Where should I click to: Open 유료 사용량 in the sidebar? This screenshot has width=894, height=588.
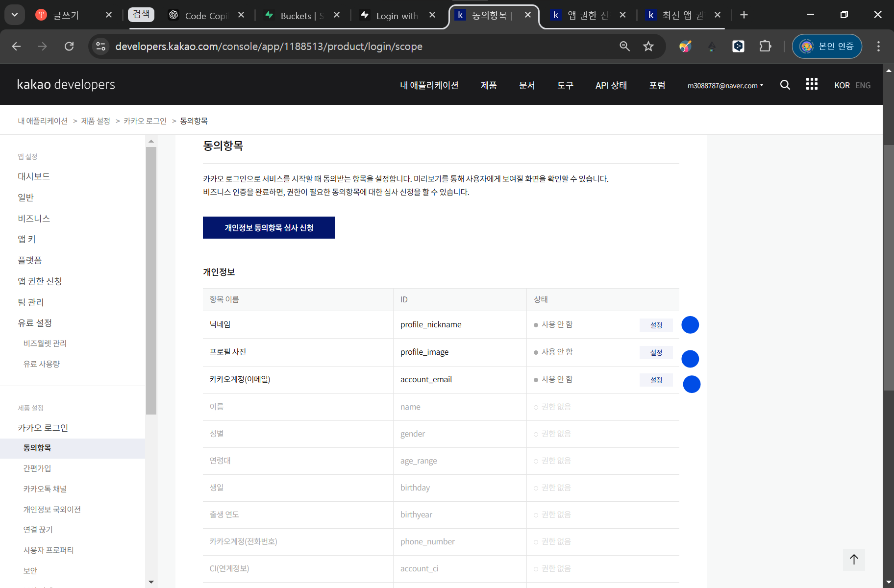(x=42, y=364)
